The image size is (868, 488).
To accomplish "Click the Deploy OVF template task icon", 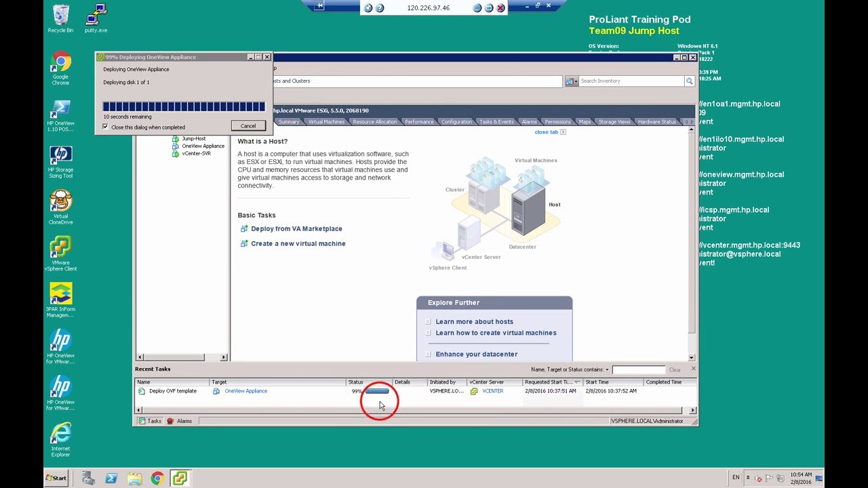I will (x=141, y=391).
